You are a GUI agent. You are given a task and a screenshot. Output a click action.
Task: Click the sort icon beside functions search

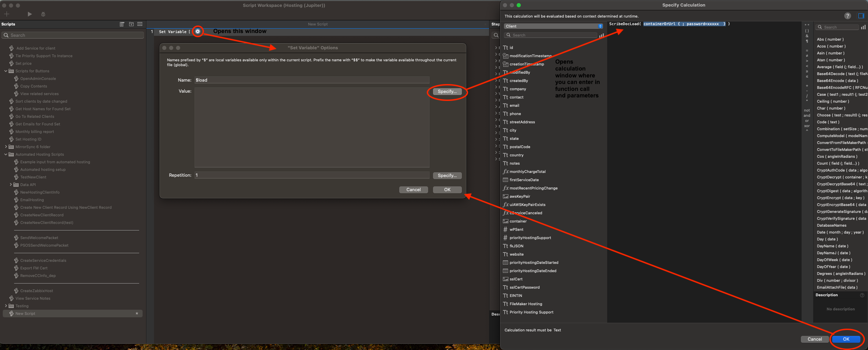[x=863, y=27]
